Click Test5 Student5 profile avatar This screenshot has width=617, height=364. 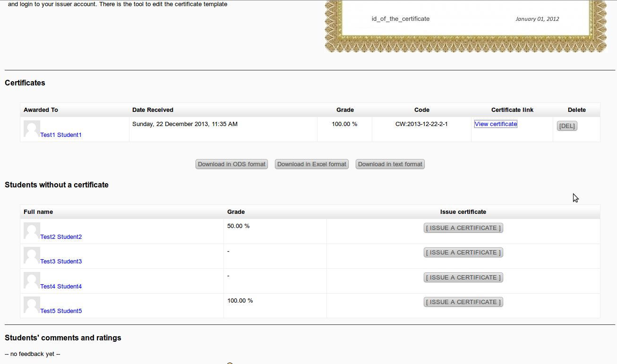click(x=32, y=305)
